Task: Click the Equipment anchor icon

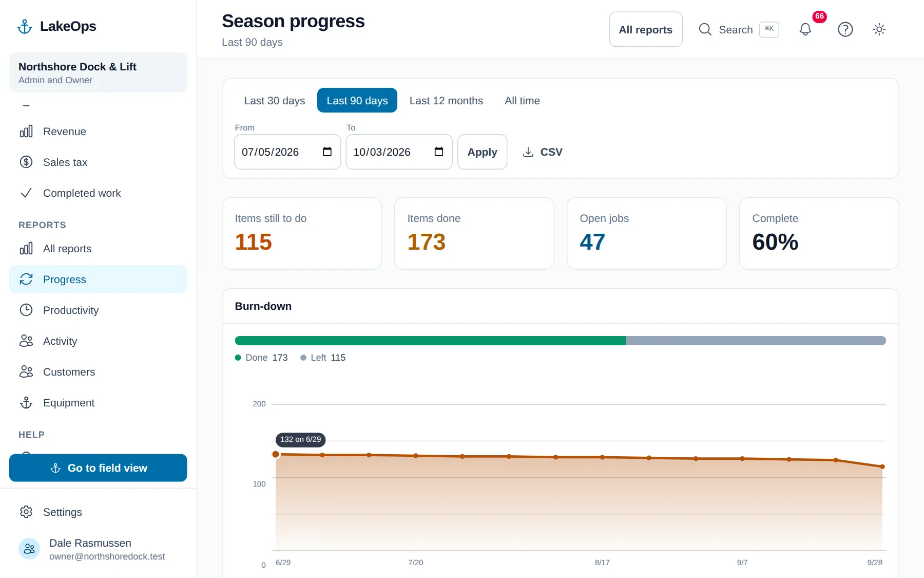Action: (26, 403)
